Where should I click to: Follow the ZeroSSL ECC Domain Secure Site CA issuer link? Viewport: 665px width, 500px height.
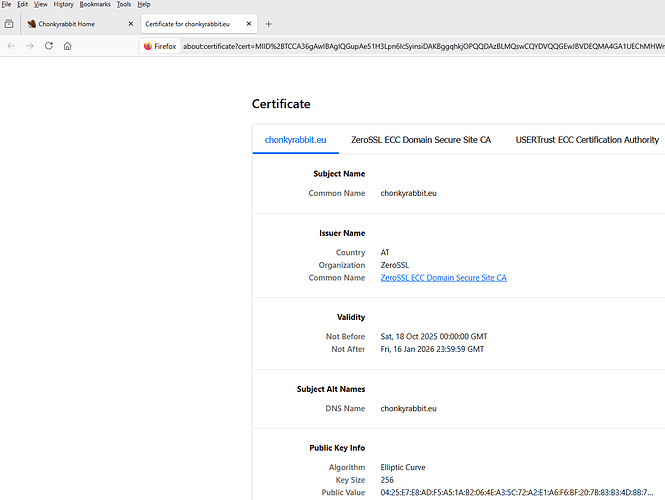(x=443, y=278)
